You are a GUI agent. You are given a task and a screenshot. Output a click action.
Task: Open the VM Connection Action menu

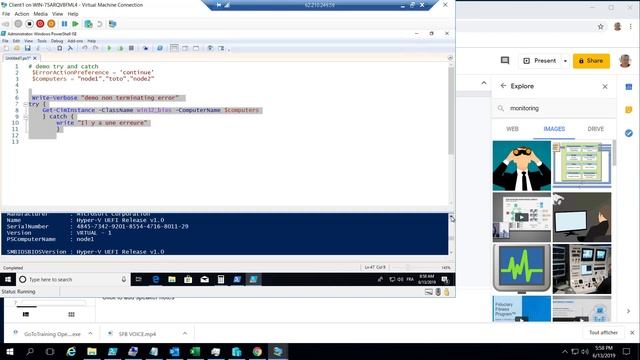[22, 14]
